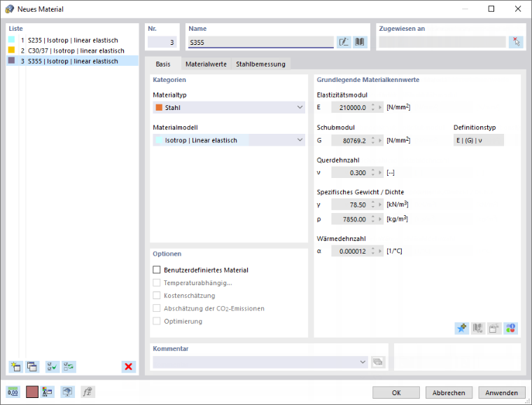Click the new material icon under the list
Viewport: 532px width, 405px height.
[15, 366]
